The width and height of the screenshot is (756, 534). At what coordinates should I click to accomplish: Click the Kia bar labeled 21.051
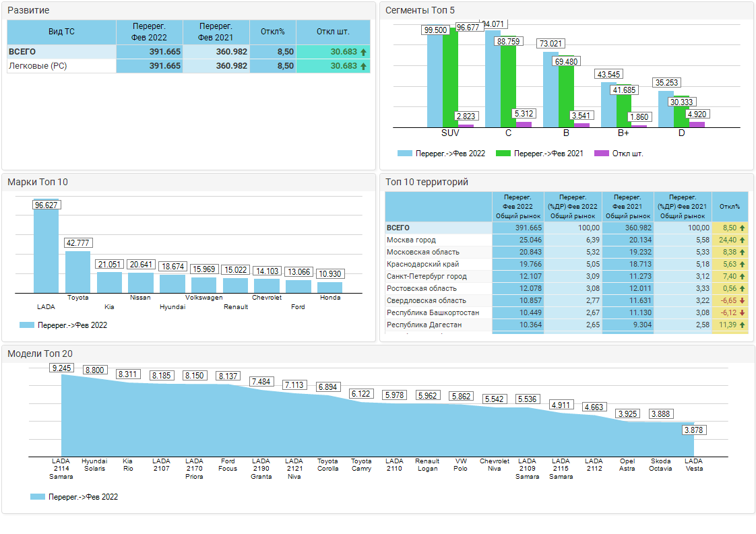(x=109, y=282)
